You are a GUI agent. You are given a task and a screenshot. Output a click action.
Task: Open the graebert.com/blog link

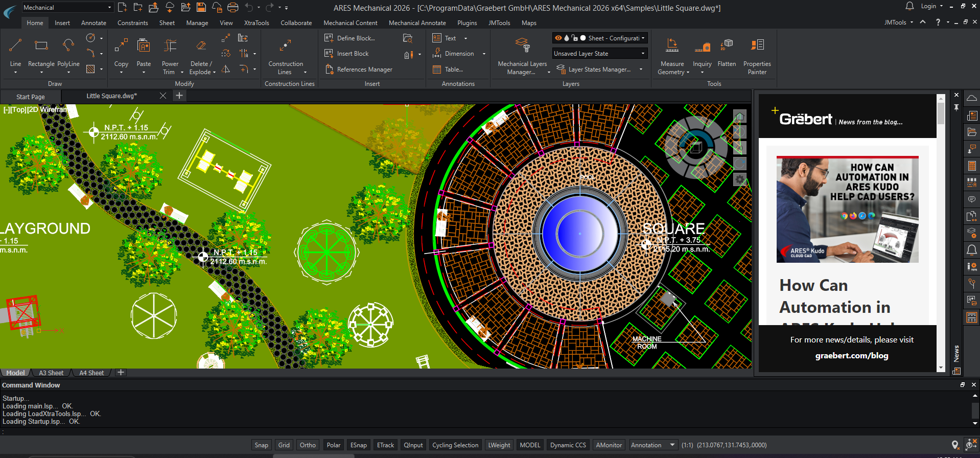(851, 356)
